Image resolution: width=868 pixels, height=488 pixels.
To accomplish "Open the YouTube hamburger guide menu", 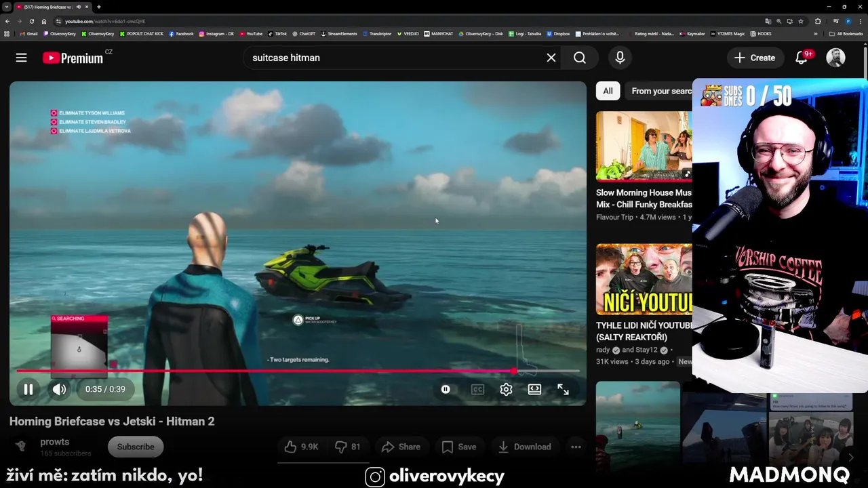I will (x=21, y=58).
